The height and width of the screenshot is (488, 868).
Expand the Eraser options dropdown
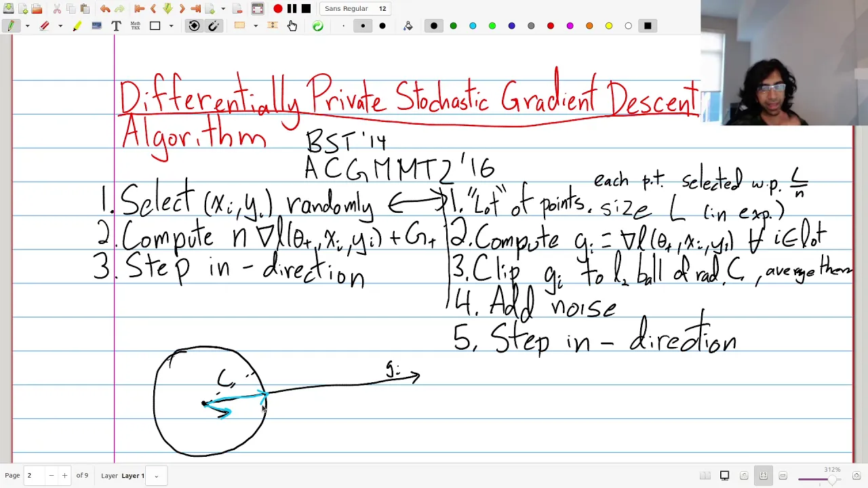click(x=60, y=26)
